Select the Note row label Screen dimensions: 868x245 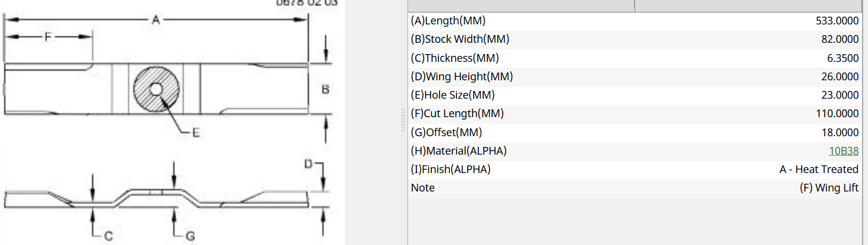(x=422, y=187)
